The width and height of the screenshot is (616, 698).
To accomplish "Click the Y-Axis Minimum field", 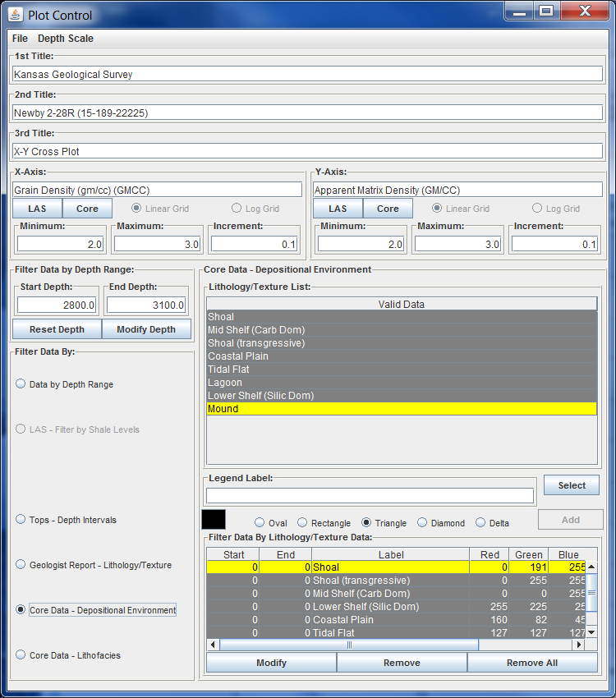I will point(361,244).
